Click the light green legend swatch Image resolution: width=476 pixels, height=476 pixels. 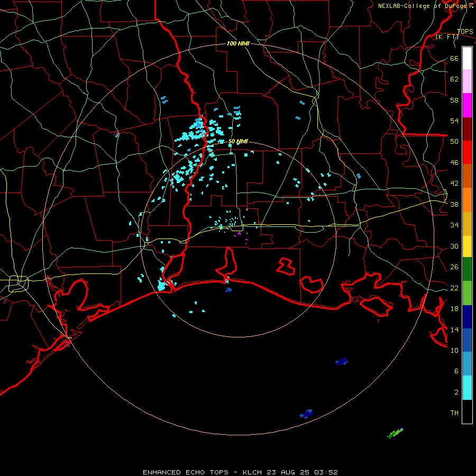pos(467,293)
